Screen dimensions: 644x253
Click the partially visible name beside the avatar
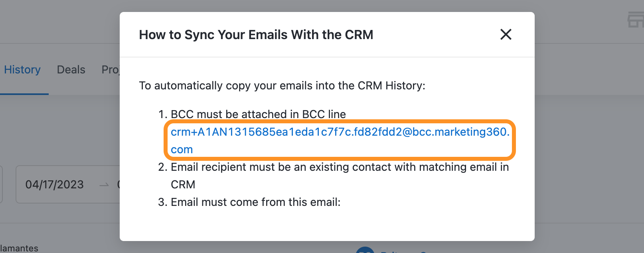tap(403, 251)
